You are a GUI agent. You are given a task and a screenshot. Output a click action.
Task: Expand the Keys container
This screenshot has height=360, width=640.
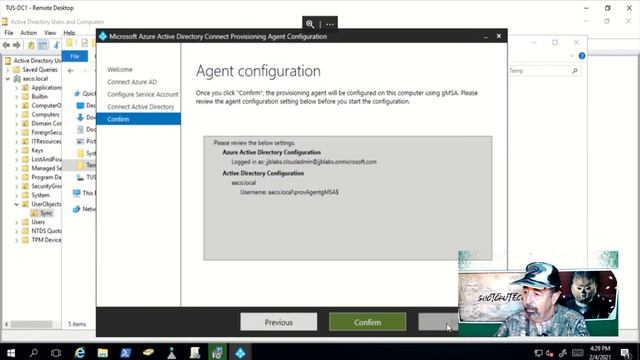(16, 151)
